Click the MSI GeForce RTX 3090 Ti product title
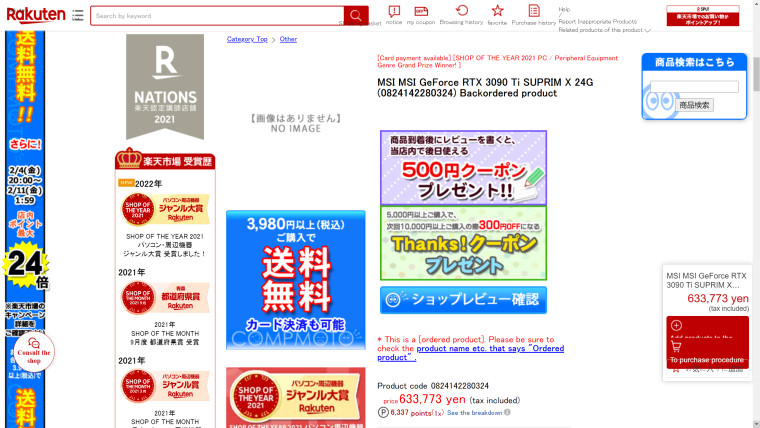760x428 pixels. tap(485, 88)
